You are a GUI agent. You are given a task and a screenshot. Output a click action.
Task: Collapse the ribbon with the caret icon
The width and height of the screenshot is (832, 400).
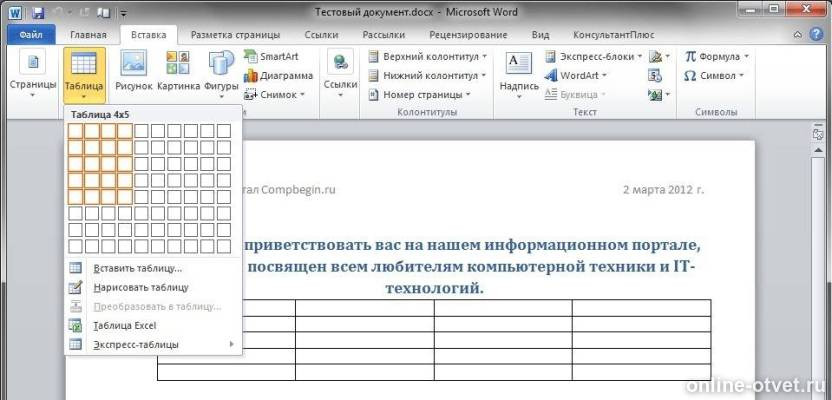click(798, 36)
